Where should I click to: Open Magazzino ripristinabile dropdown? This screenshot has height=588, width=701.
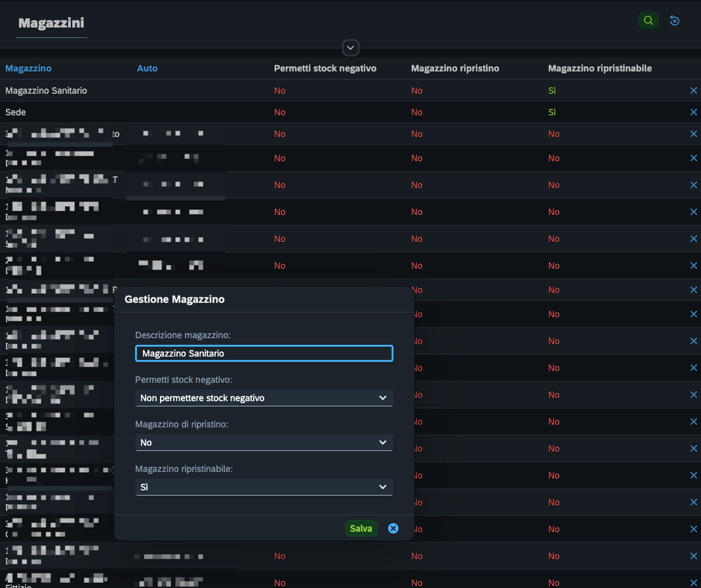(264, 488)
